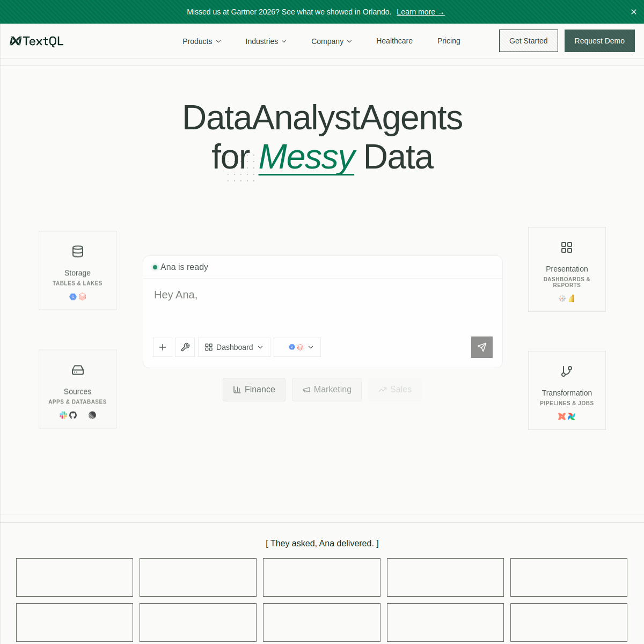Screen dimensions: 644x644
Task: Click the Redshift icon under Storage
Action: pyautogui.click(x=82, y=296)
